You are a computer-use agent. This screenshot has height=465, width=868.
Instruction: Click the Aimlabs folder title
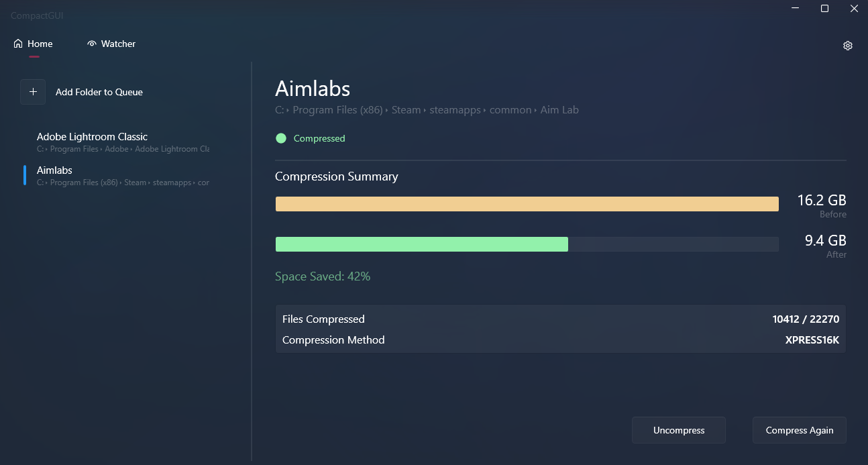[313, 89]
